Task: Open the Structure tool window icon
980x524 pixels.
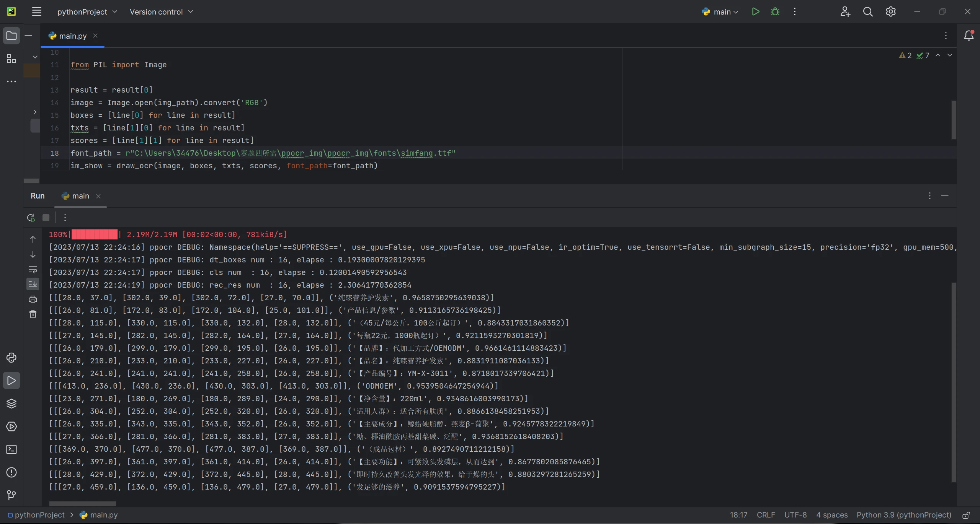Action: click(x=11, y=59)
